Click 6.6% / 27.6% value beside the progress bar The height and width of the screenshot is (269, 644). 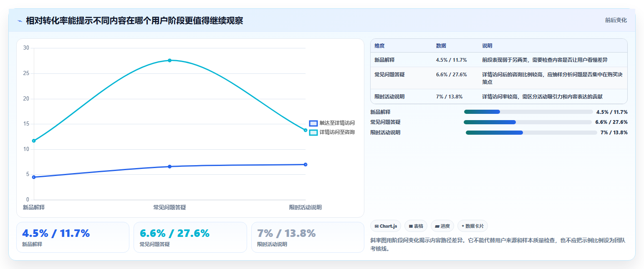tap(611, 122)
